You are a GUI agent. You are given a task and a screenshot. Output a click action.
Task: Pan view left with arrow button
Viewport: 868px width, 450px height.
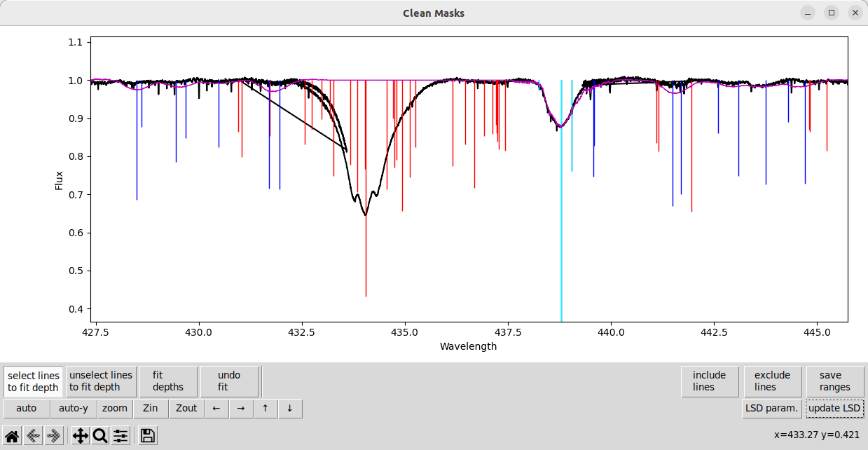[x=216, y=408]
